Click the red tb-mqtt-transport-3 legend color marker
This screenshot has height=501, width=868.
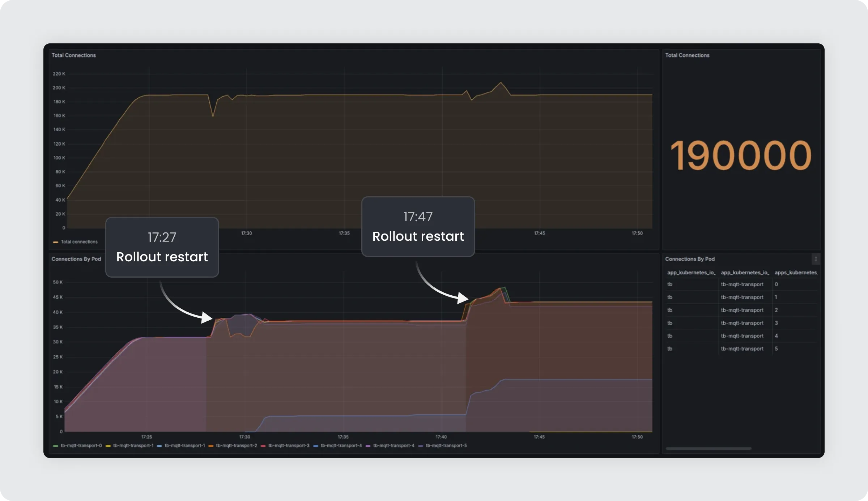click(x=263, y=446)
